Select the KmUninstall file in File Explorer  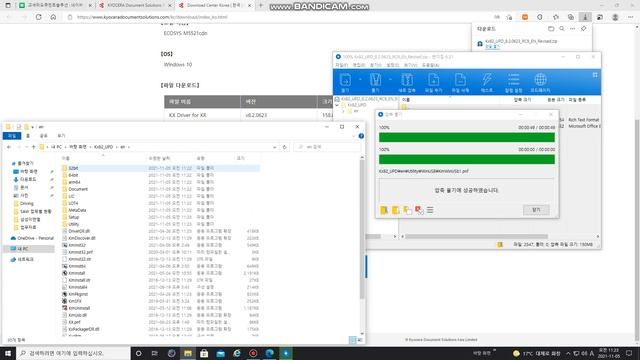coord(79,308)
